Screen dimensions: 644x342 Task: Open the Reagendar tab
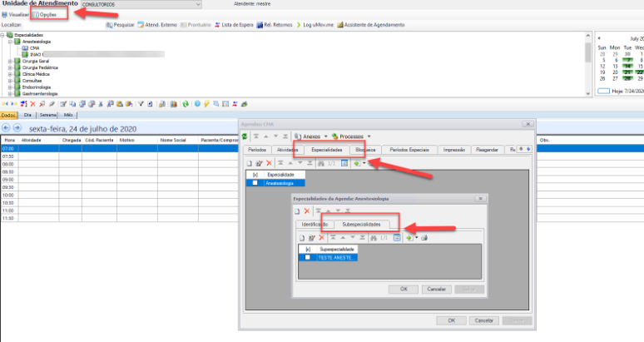coord(487,150)
